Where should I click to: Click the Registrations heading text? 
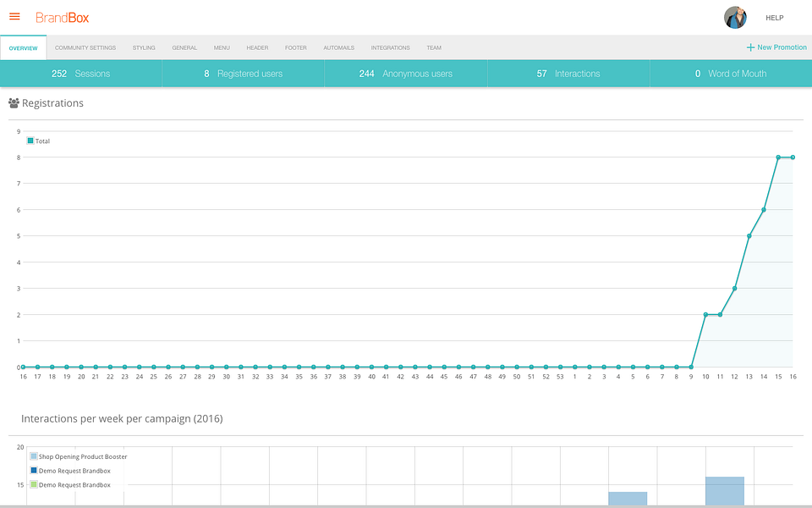pos(52,103)
